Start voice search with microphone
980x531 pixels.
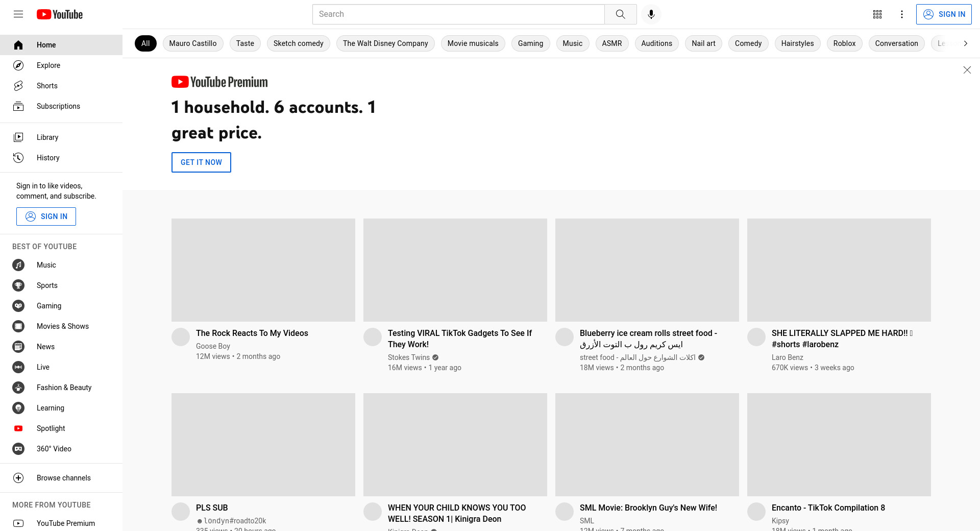[x=651, y=14]
